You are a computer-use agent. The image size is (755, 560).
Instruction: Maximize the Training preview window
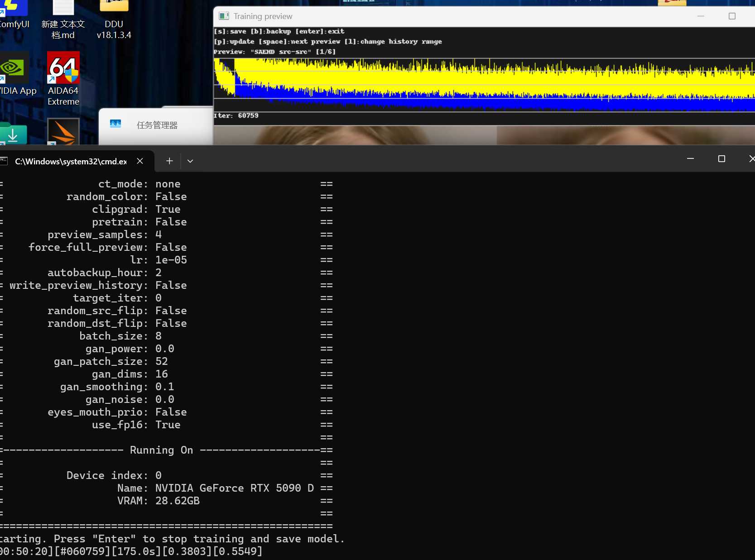732,16
